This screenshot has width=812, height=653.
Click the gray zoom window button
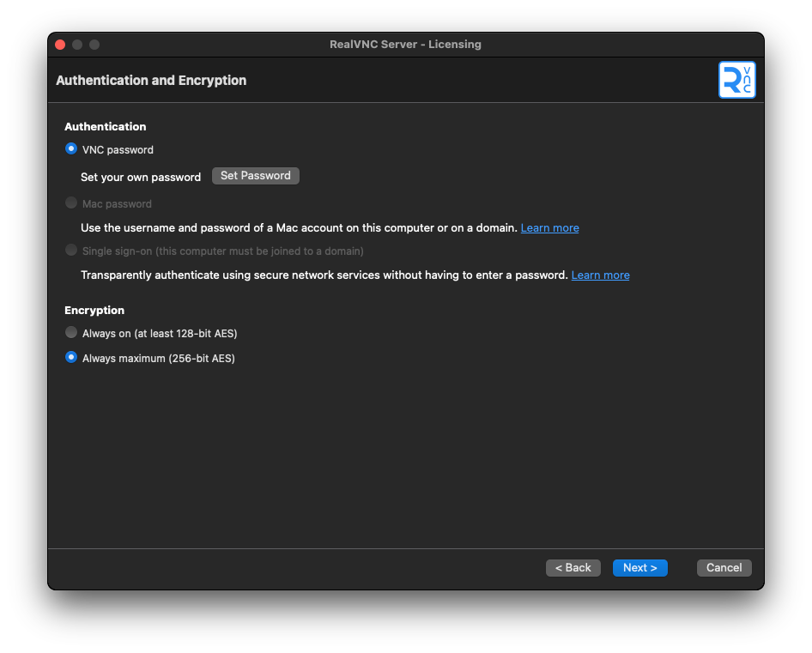tap(94, 45)
